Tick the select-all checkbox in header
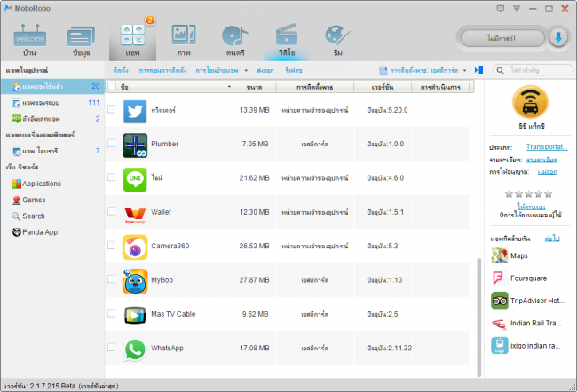 112,86
